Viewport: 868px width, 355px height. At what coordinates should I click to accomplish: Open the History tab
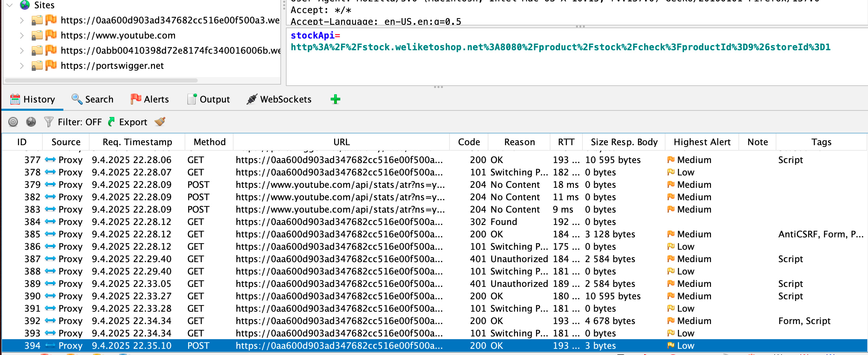pyautogui.click(x=39, y=99)
